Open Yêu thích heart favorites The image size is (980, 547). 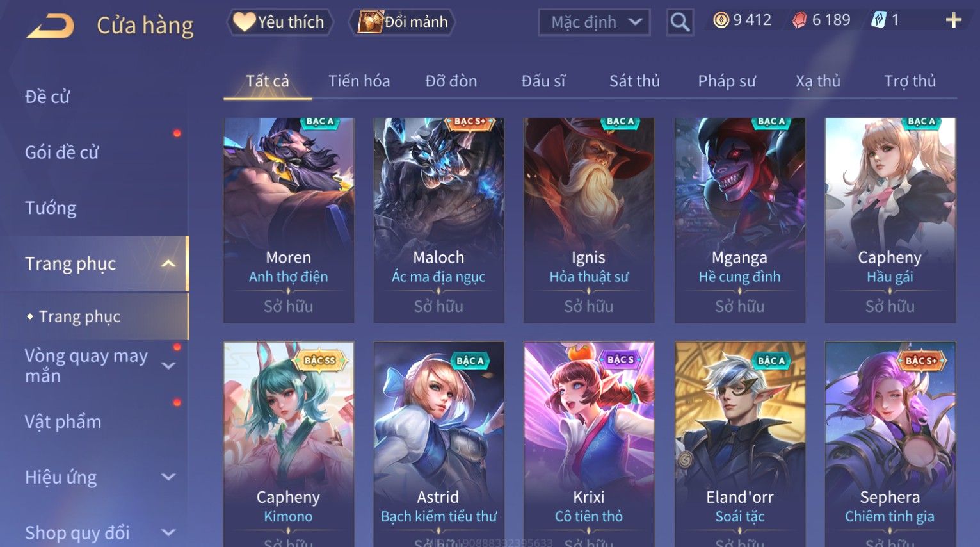pyautogui.click(x=280, y=22)
